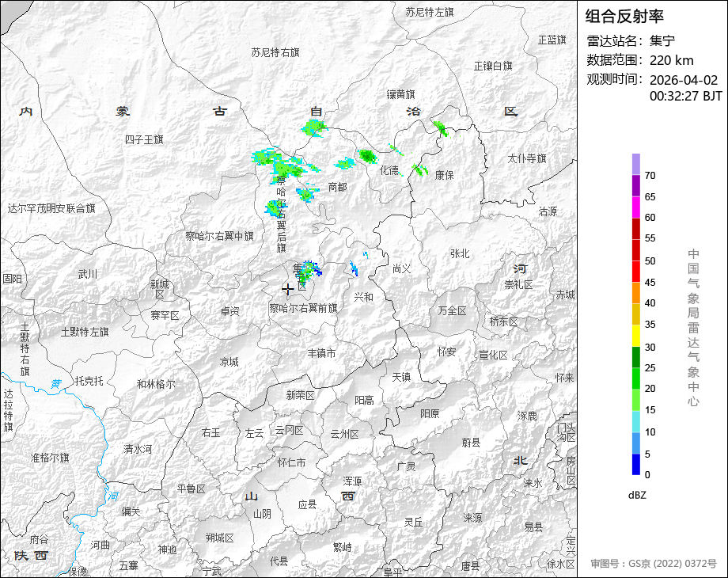728x578 pixels.
Task: Click the map label 阳高
Action: (364, 401)
